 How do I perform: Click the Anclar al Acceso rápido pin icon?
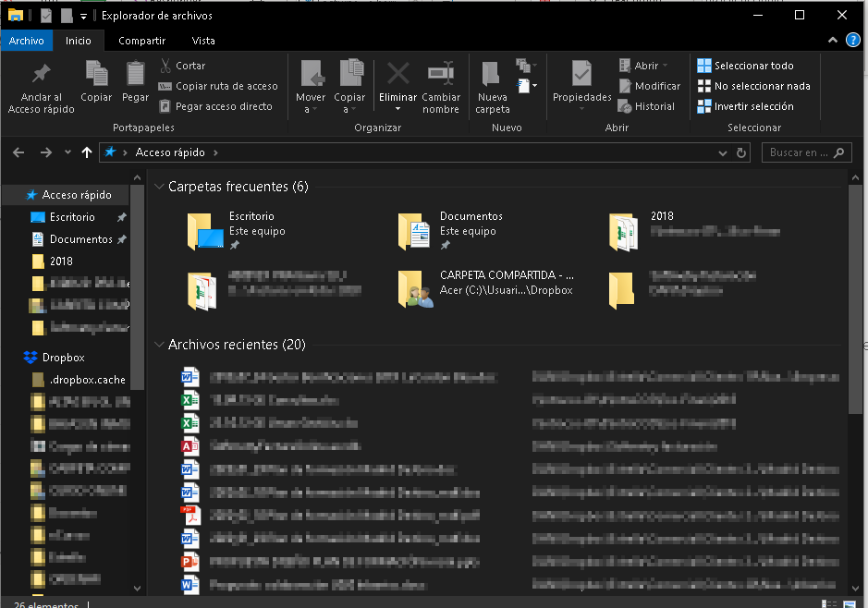[41, 74]
